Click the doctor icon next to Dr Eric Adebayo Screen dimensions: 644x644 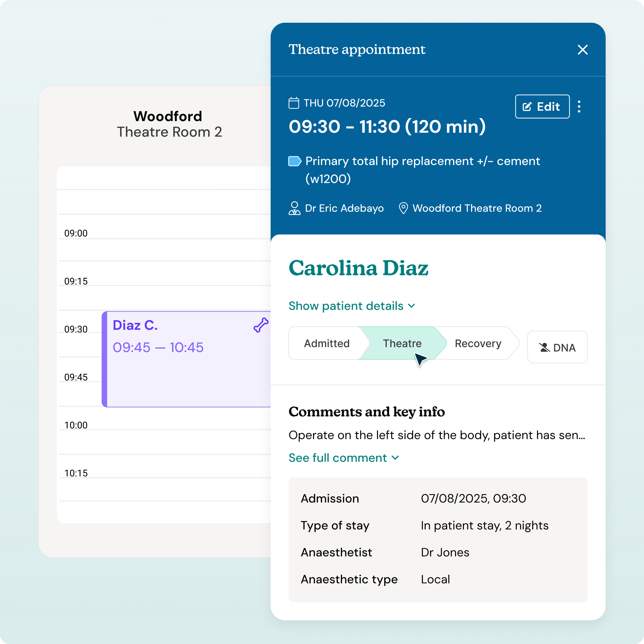[294, 208]
